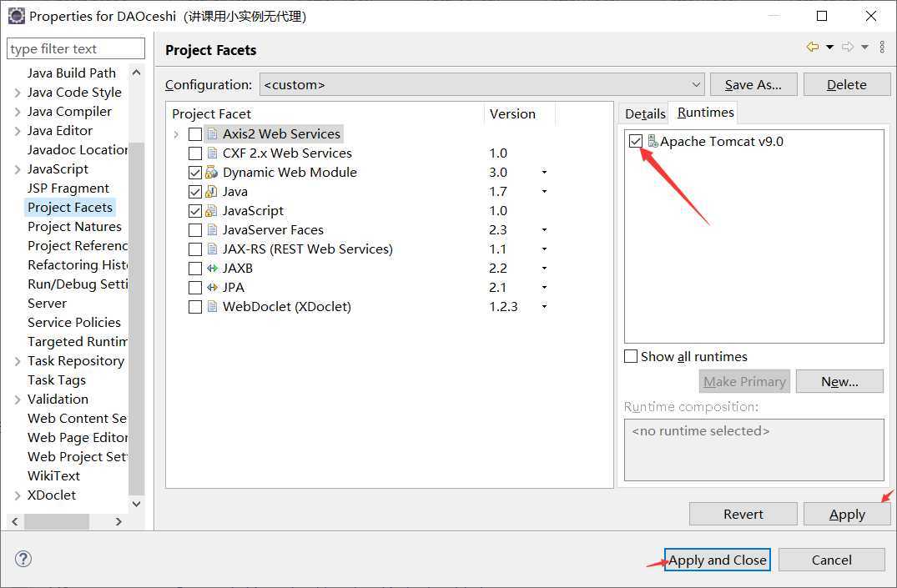The height and width of the screenshot is (588, 897).
Task: Click the JPA facet icon
Action: click(212, 287)
